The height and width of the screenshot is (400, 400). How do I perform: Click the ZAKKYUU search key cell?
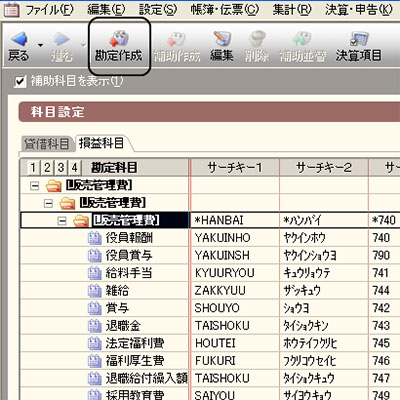point(235,291)
